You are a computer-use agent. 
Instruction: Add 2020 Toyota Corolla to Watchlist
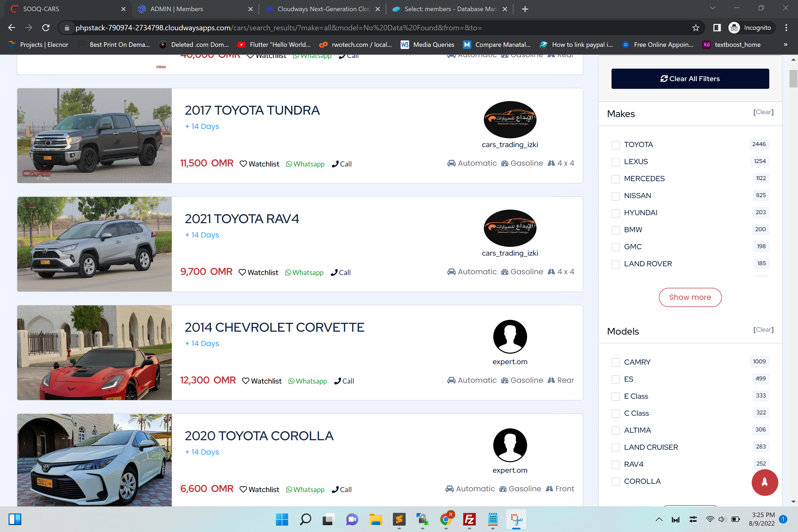click(260, 490)
